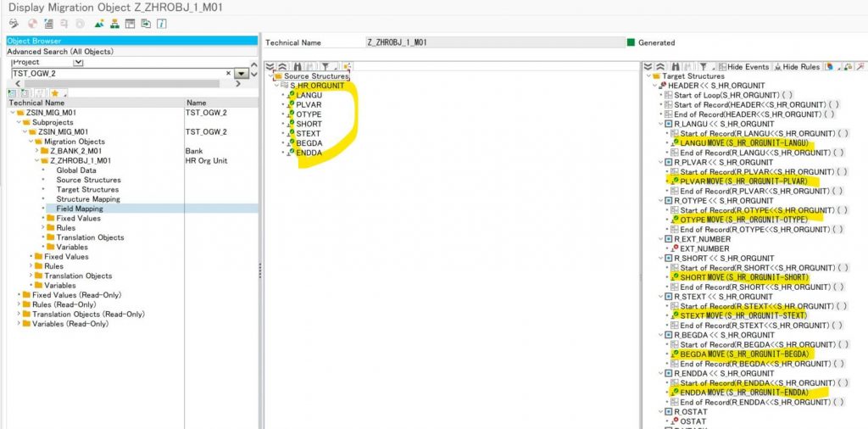
Task: Select Structure Mapping tree item
Action: (x=88, y=198)
